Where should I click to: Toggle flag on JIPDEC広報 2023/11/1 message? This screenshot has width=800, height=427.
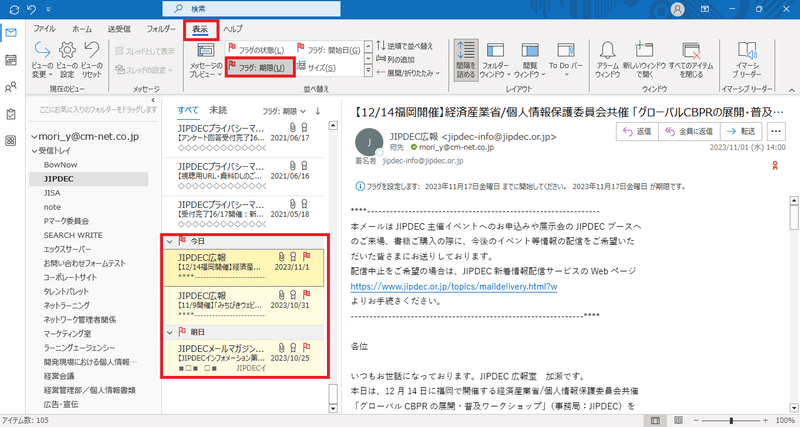point(306,257)
